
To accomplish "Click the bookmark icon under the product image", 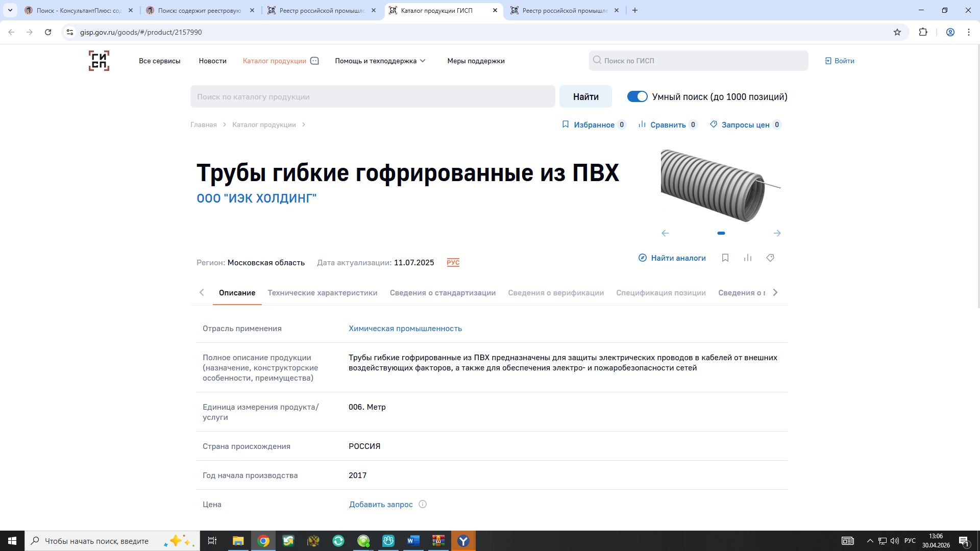I will [x=725, y=258].
